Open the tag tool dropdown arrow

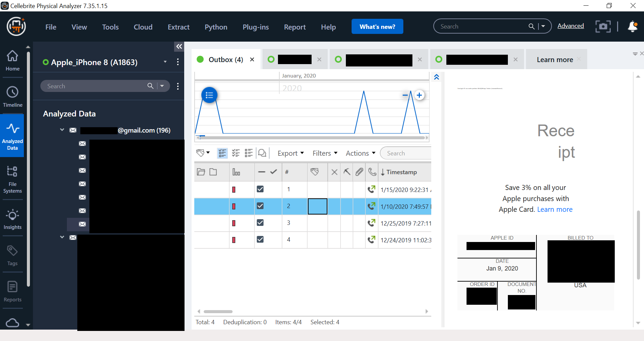tap(208, 153)
